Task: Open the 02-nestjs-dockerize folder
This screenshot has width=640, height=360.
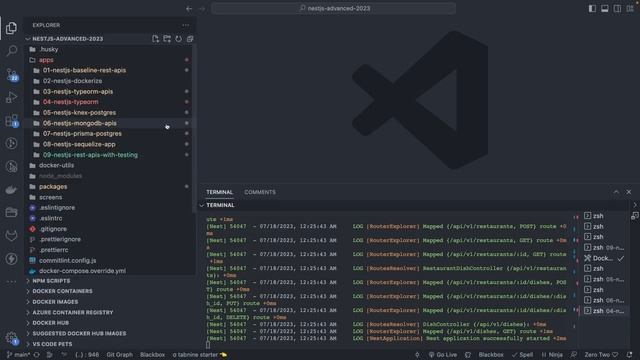Action: coord(108,81)
